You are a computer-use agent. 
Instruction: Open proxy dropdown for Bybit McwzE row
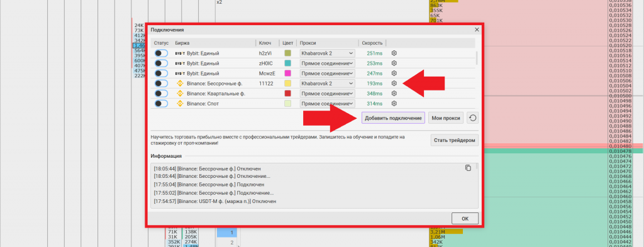click(327, 73)
